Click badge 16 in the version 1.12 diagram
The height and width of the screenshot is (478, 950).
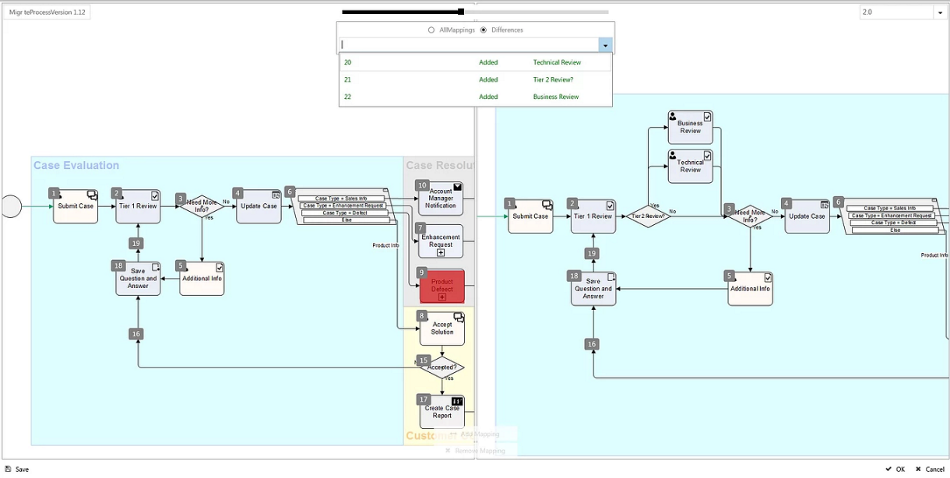136,334
